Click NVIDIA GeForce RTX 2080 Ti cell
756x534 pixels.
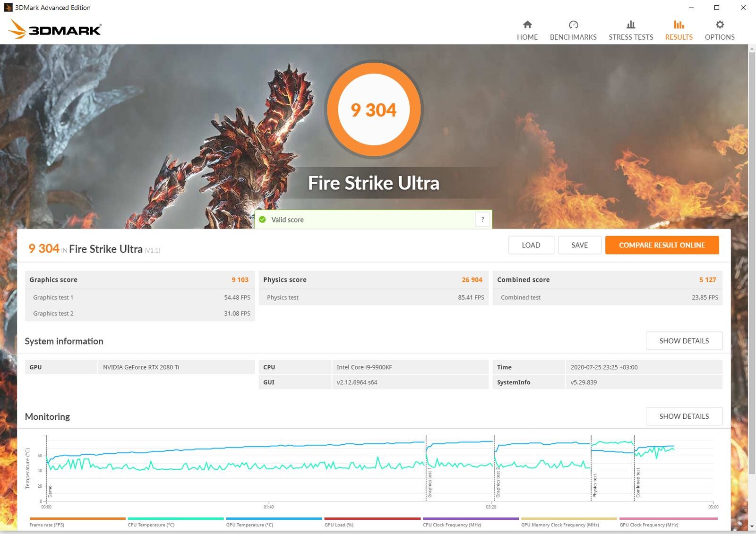pos(176,367)
